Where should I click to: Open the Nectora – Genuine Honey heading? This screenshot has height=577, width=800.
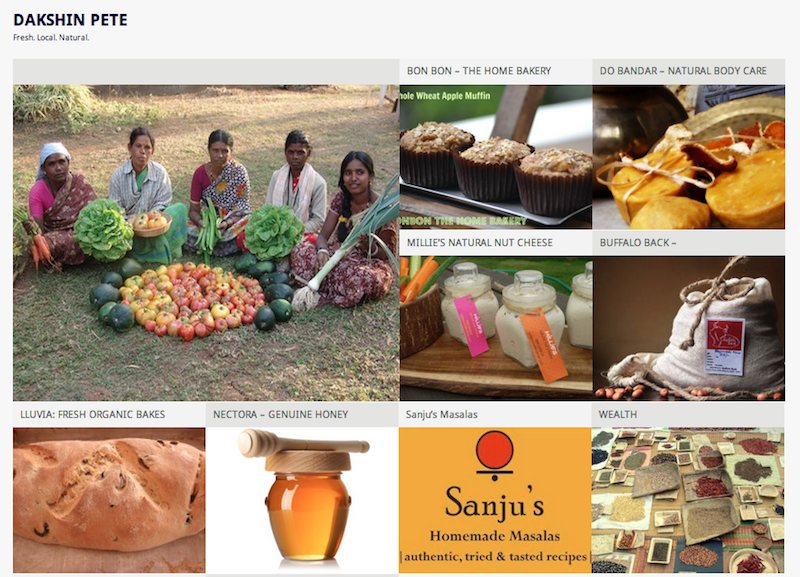pos(280,414)
